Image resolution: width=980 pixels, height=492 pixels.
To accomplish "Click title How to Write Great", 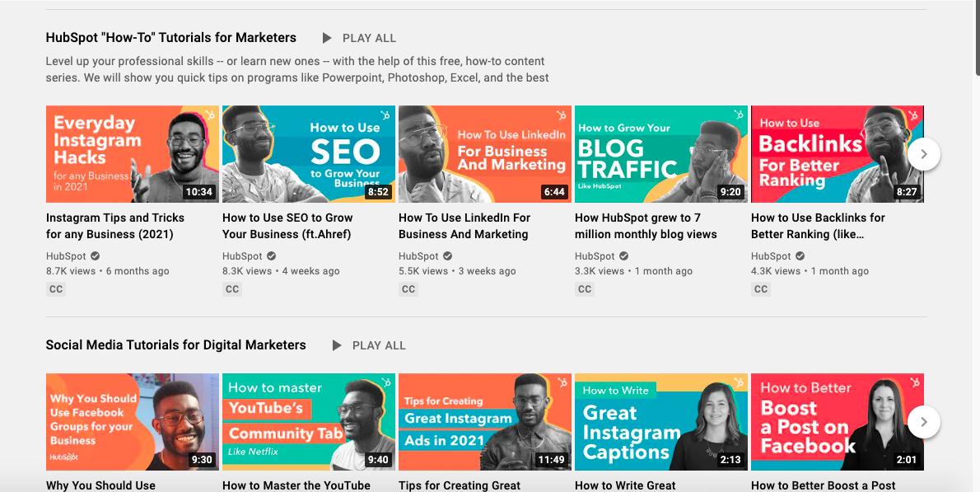I will pyautogui.click(x=625, y=485).
